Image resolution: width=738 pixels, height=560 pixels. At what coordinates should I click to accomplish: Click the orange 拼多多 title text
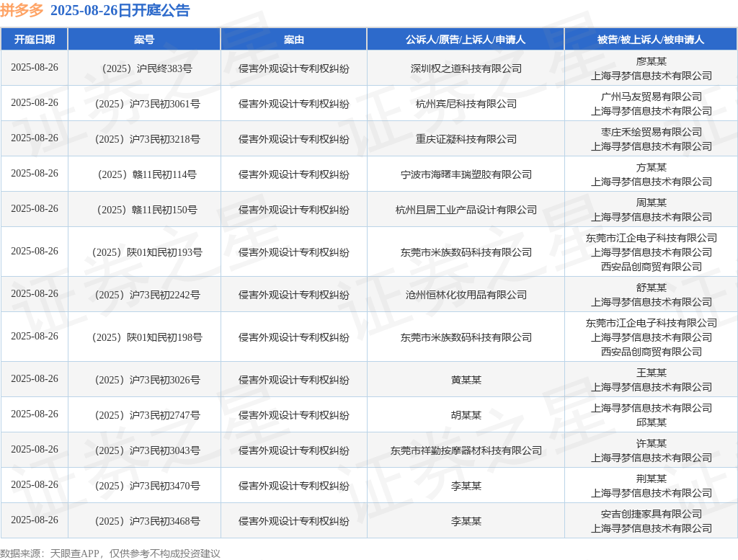pos(22,10)
